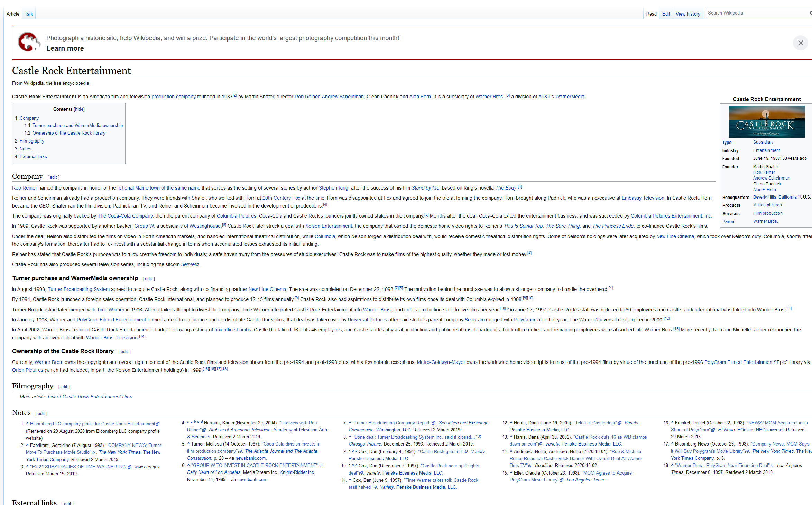Edit the Filmography section
The height and width of the screenshot is (505, 812).
coord(64,387)
